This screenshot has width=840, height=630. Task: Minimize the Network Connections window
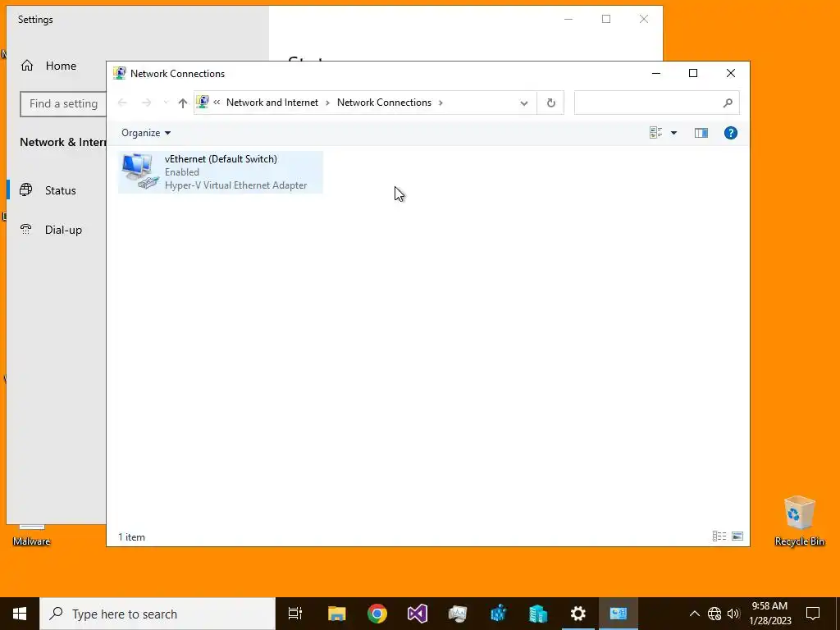pyautogui.click(x=655, y=73)
